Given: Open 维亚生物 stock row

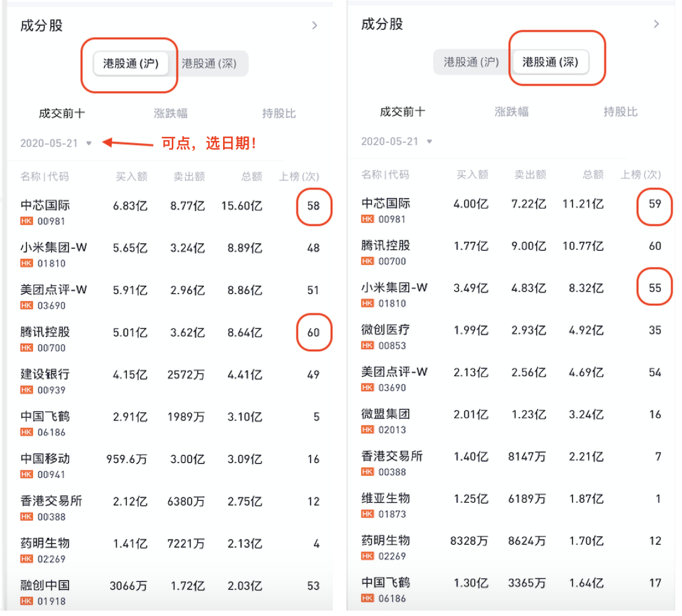Looking at the screenshot, I should [511, 505].
